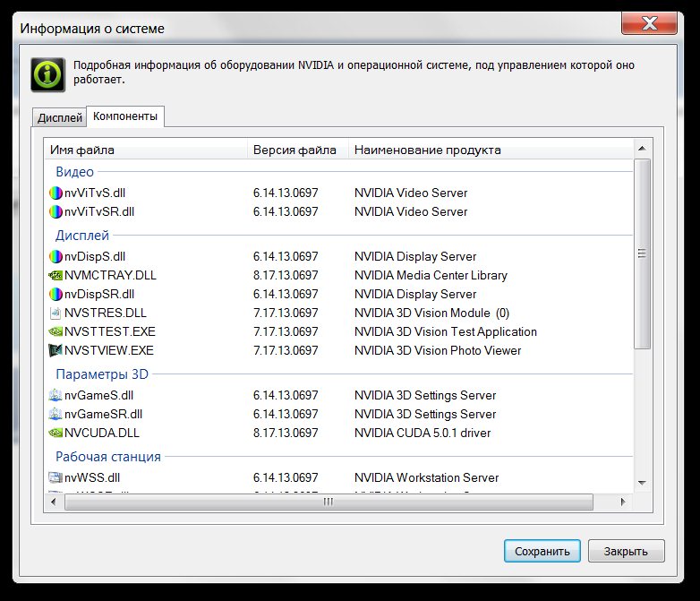Click product name in nvDispSR.dll row
The width and height of the screenshot is (700, 601).
[415, 294]
